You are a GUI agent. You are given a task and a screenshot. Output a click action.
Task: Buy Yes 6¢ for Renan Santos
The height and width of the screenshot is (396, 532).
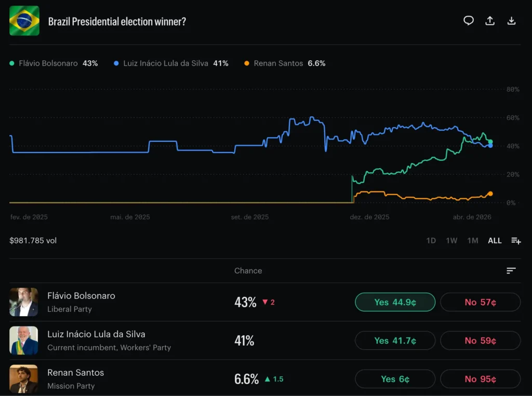coord(395,379)
